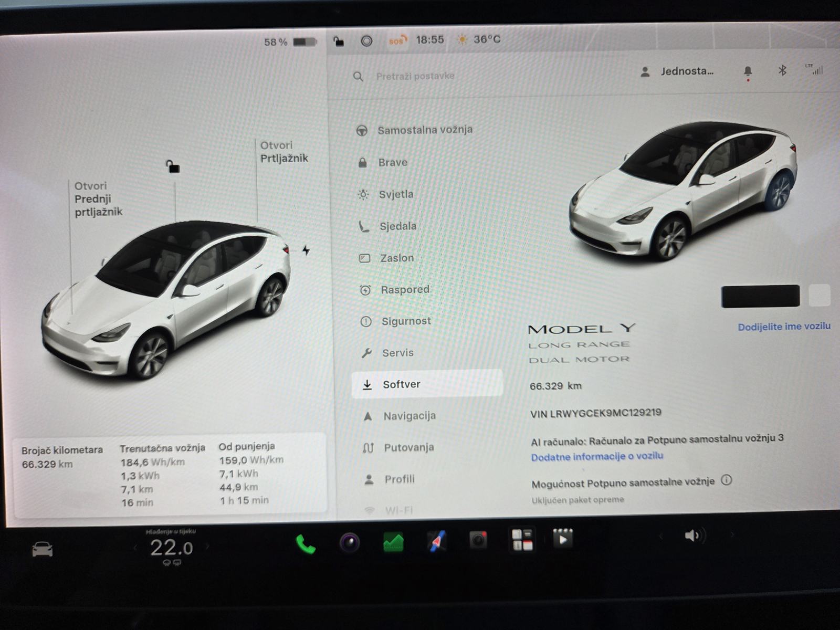
Task: Open vehicle controls via car icon
Action: tap(43, 550)
